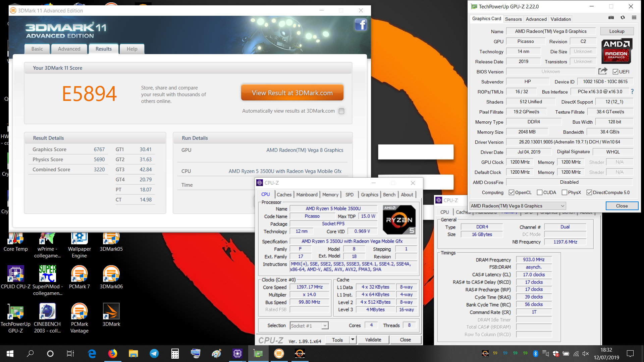Open 3DMark05 desktop shortcut
The image size is (644, 362).
tap(111, 242)
